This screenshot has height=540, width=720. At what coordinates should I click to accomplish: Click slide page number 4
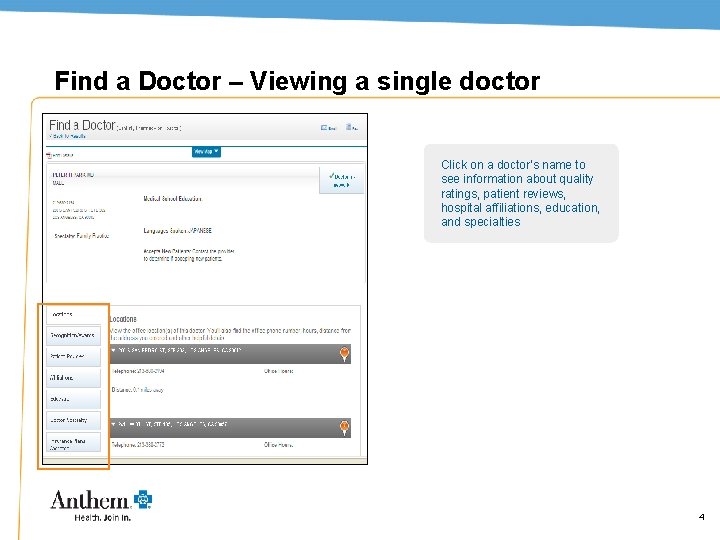pos(701,517)
